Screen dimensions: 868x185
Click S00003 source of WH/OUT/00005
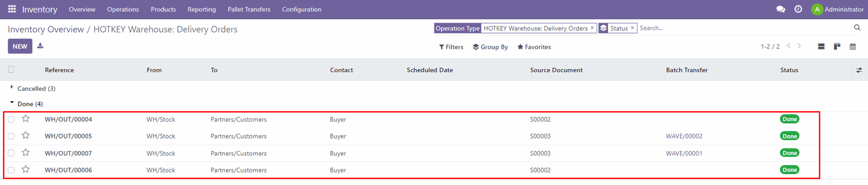[540, 136]
